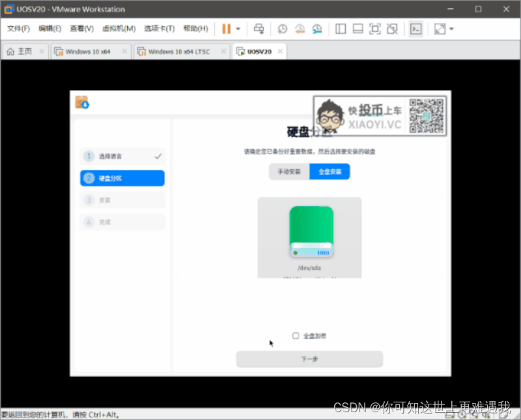521x420 pixels.
Task: Open the 虚拟机(M) menu
Action: tap(119, 29)
